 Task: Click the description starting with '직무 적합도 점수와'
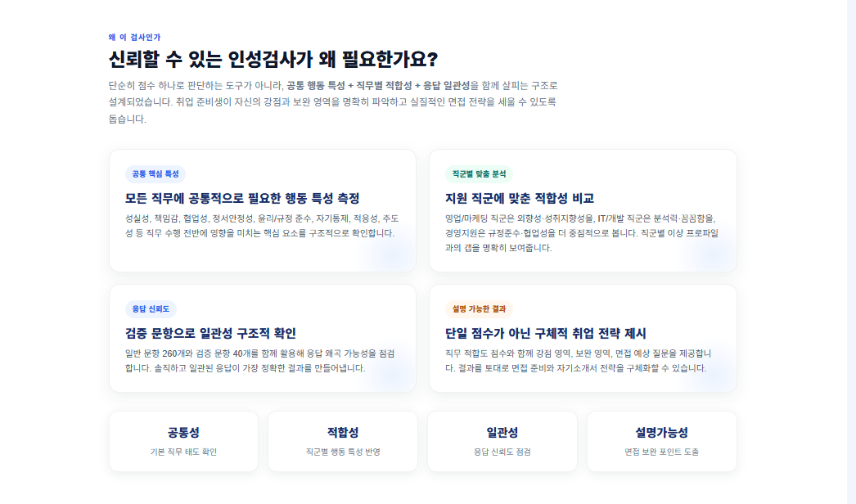579,361
